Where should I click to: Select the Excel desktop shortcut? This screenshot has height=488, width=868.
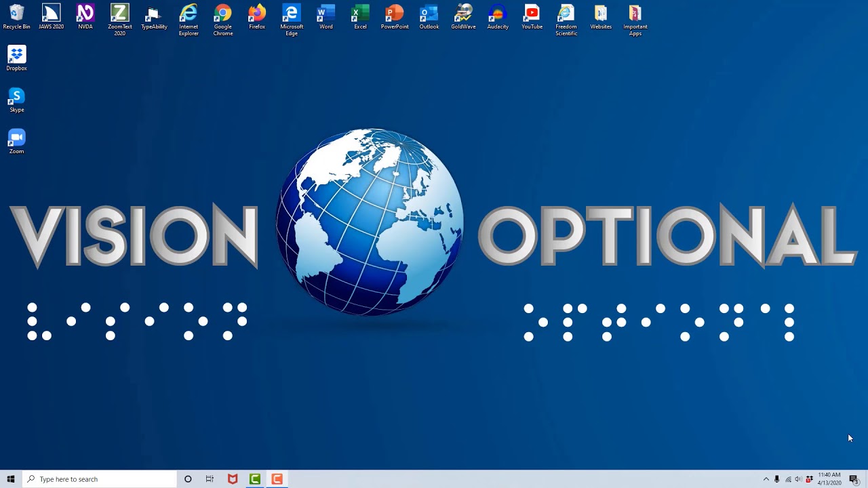click(x=360, y=18)
